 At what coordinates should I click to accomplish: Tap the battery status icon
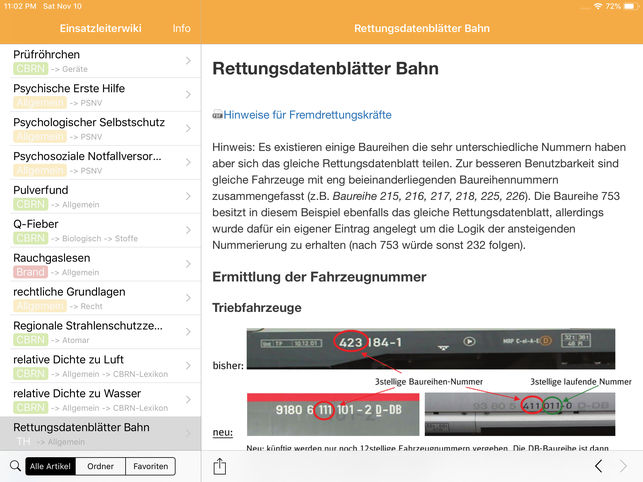pos(628,6)
